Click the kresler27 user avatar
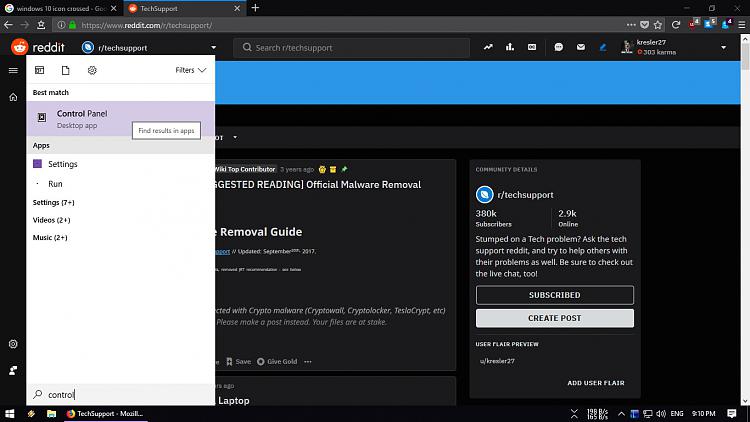750x422 pixels. (x=627, y=47)
